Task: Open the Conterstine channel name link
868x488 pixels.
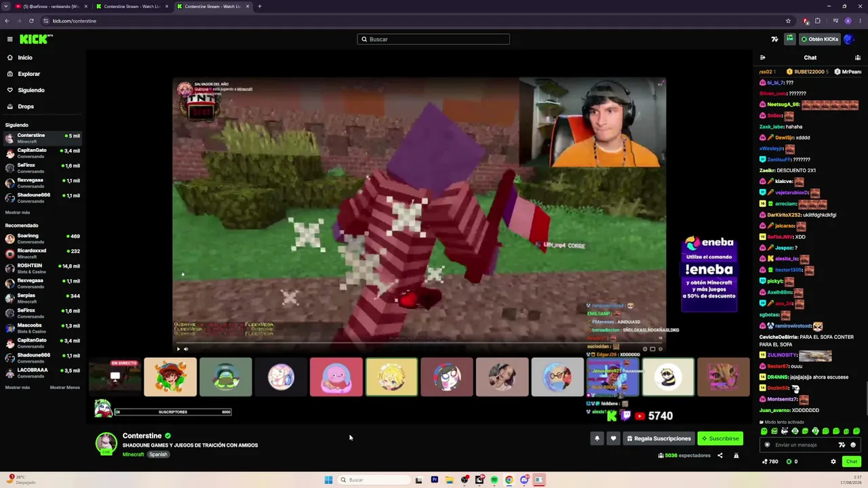Action: (x=142, y=436)
